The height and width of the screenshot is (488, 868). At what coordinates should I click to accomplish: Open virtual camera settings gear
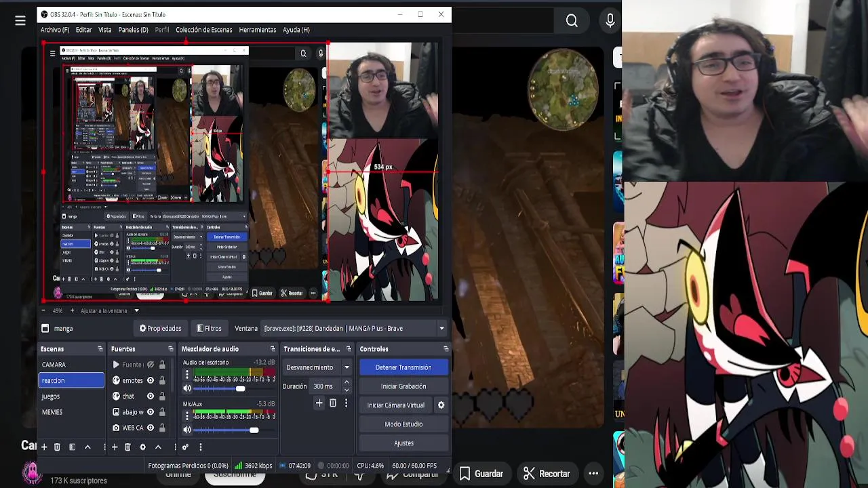(441, 405)
